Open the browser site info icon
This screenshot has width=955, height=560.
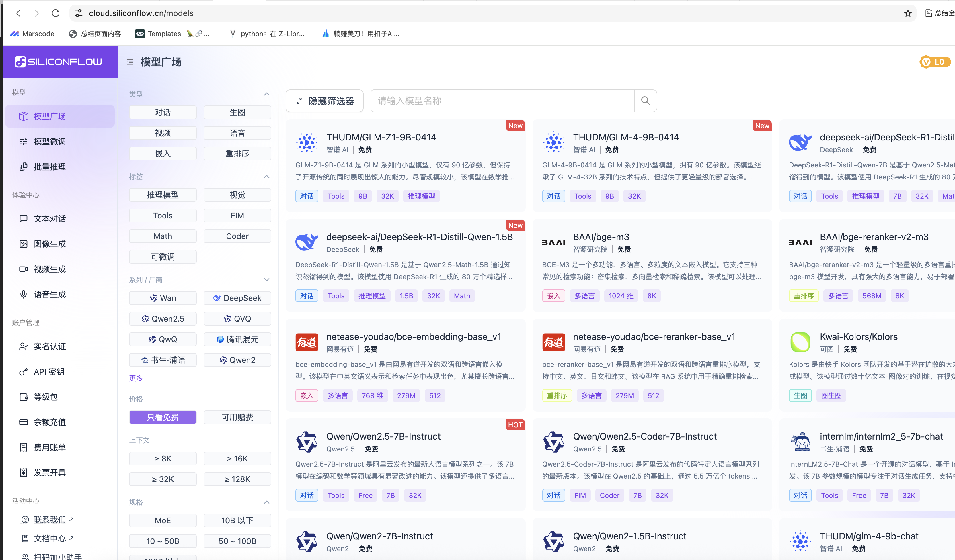(79, 13)
